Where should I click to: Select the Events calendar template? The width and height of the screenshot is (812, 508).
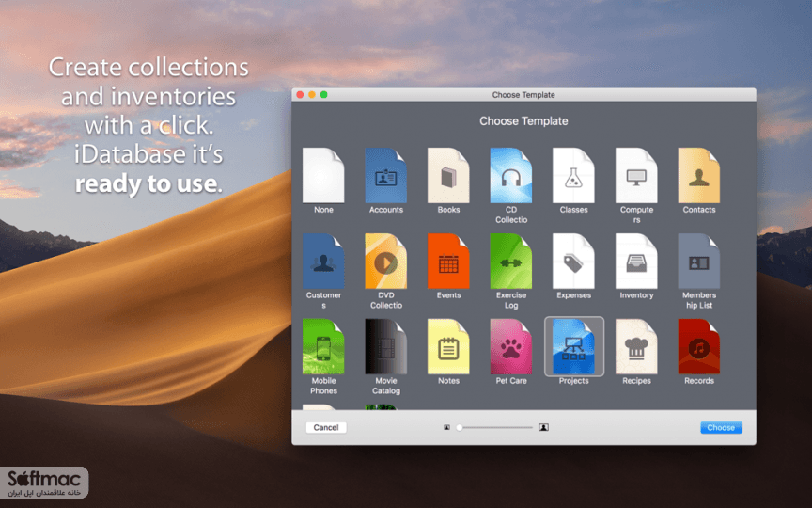click(x=448, y=261)
